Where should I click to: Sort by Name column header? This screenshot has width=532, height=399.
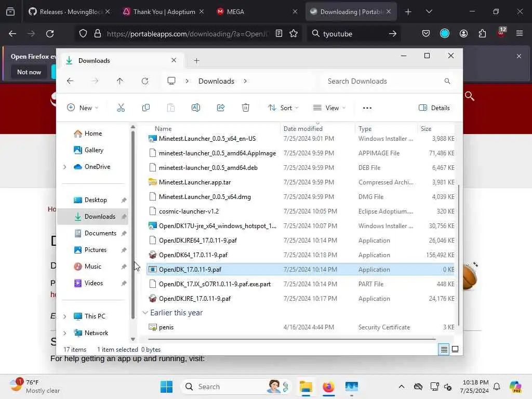point(163,129)
